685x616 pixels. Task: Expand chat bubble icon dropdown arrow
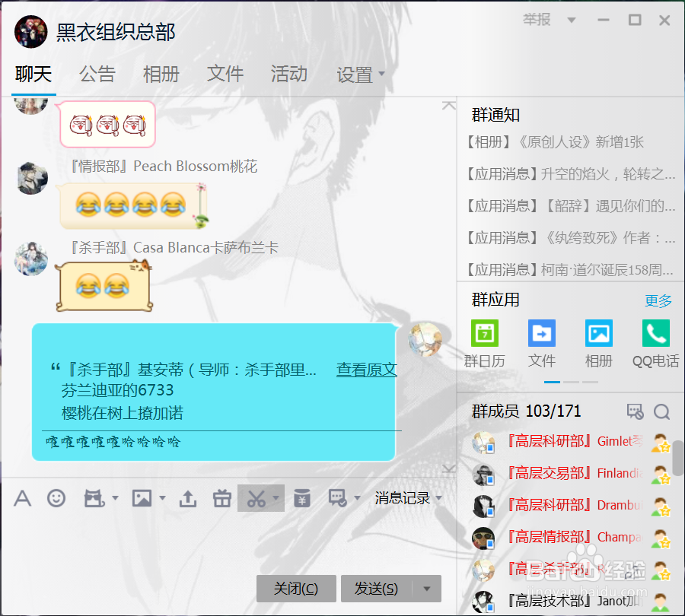(357, 498)
